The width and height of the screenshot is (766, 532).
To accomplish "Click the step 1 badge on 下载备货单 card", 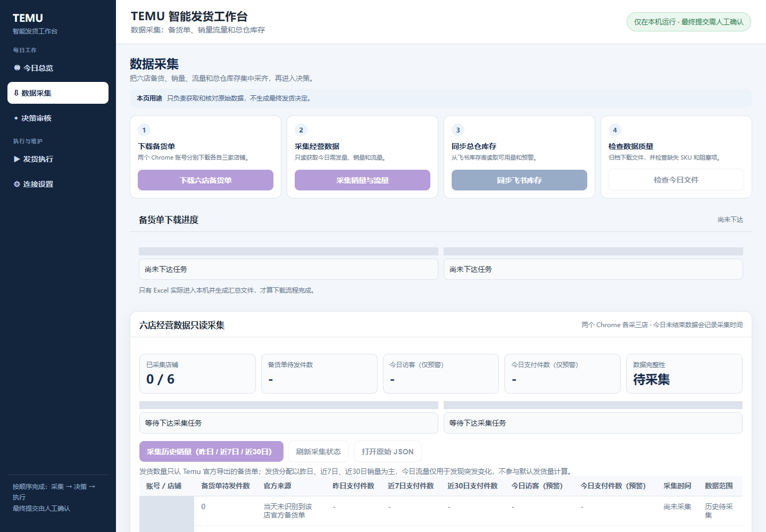I will click(x=144, y=130).
